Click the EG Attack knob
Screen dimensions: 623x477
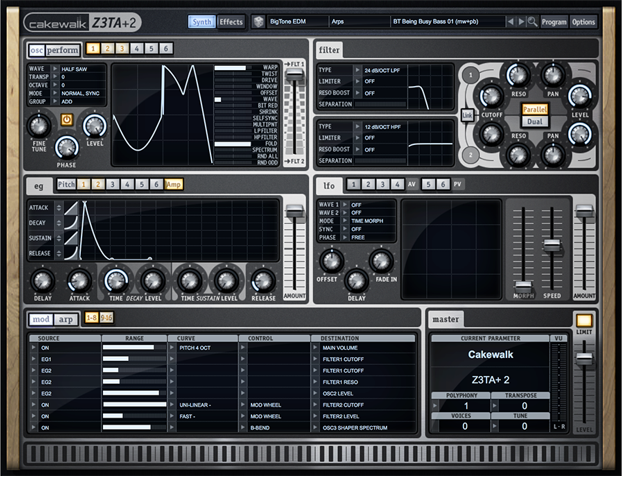point(79,280)
